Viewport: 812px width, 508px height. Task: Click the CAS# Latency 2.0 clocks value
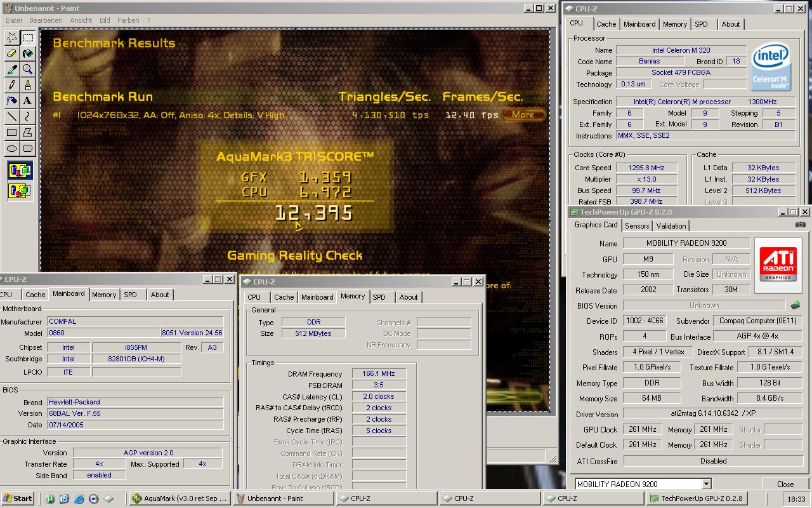[x=379, y=396]
